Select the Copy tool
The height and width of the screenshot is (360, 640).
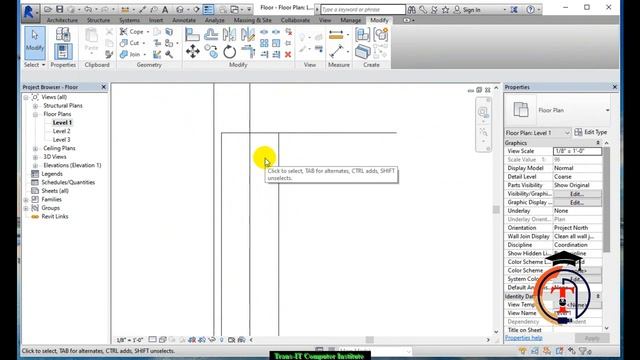tap(211, 52)
